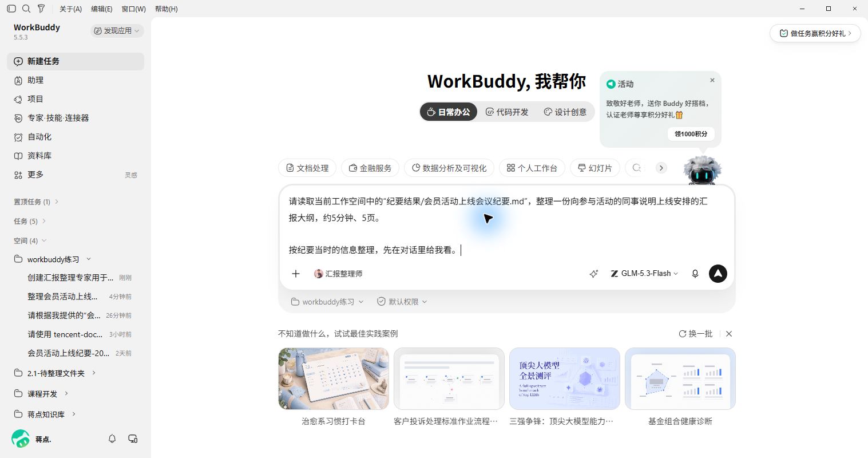This screenshot has width=868, height=458.
Task: Show more category chips with arrow
Action: 661,168
